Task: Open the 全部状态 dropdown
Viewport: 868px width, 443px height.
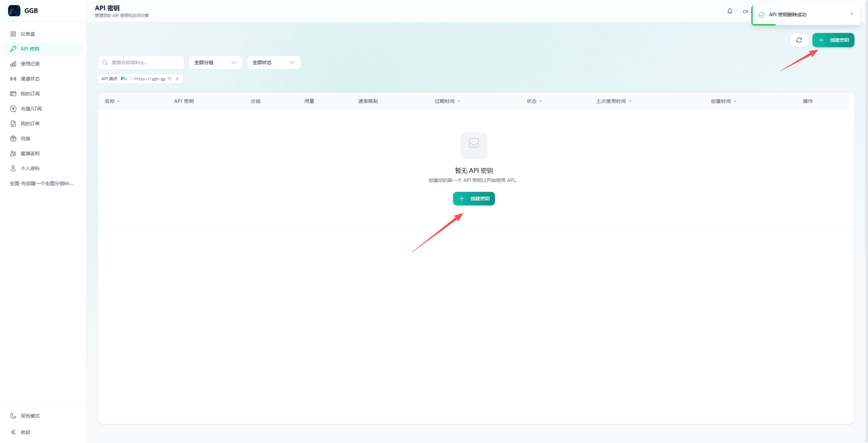Action: click(274, 63)
